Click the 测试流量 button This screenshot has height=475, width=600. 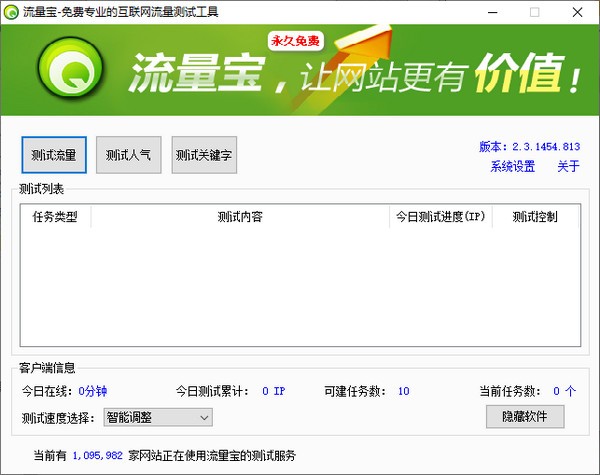(x=54, y=155)
